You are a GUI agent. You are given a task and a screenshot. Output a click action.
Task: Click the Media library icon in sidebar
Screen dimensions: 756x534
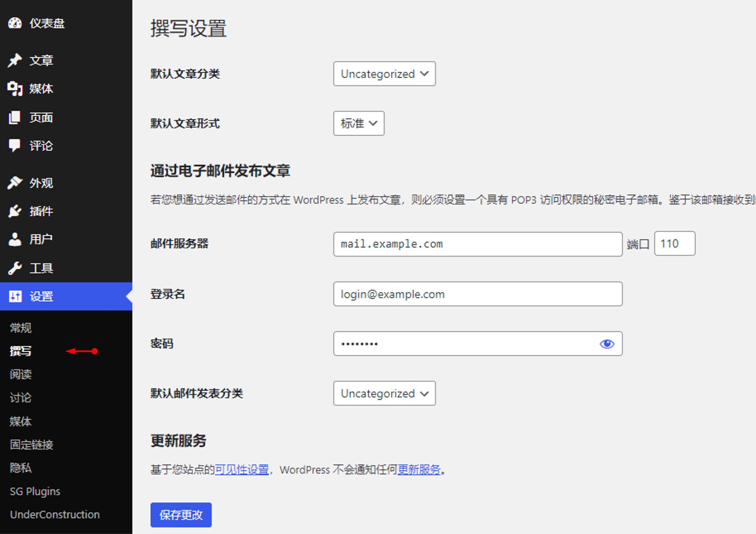(15, 89)
